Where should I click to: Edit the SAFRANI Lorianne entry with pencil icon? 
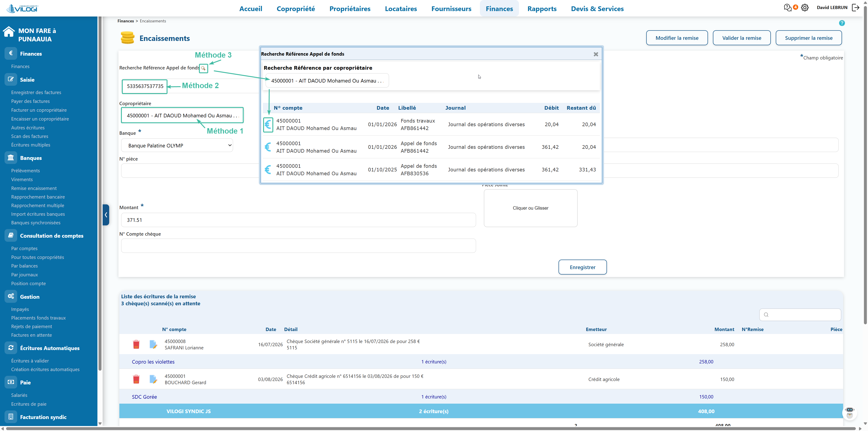[153, 344]
